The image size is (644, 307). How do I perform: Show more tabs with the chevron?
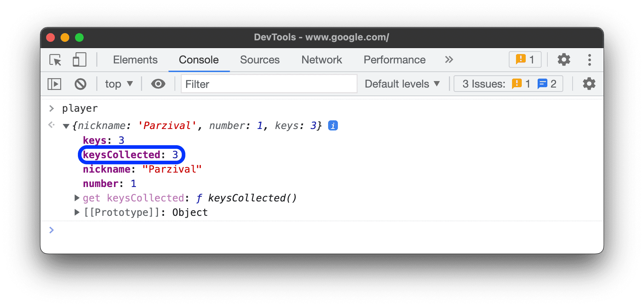[x=449, y=60]
